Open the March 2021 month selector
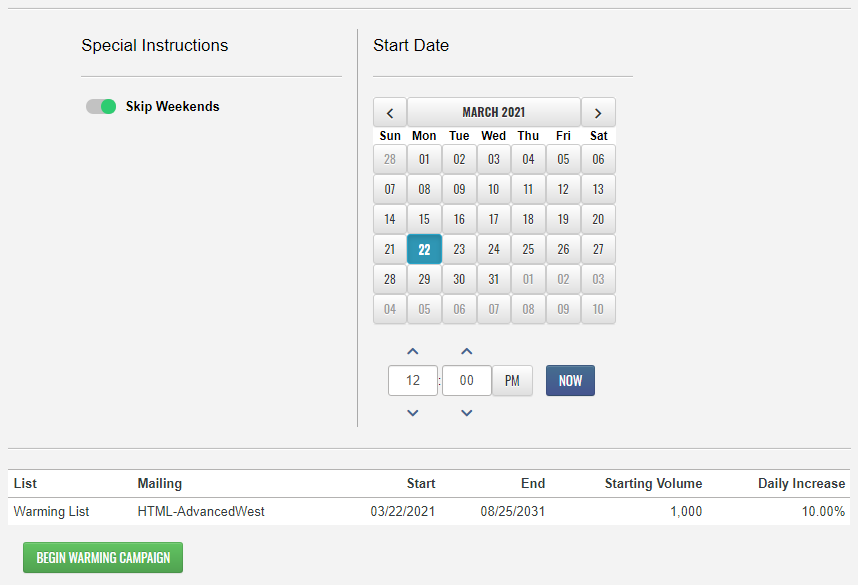Image resolution: width=858 pixels, height=585 pixels. 494,112
